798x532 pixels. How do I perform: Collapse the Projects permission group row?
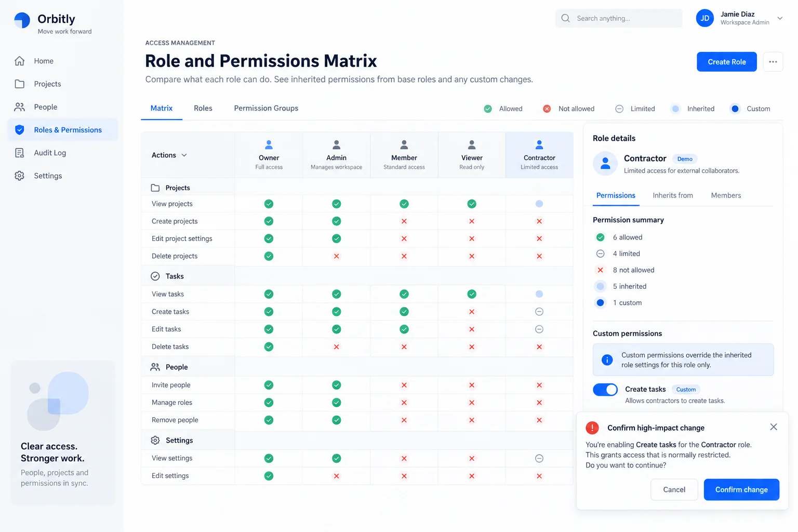coord(357,188)
